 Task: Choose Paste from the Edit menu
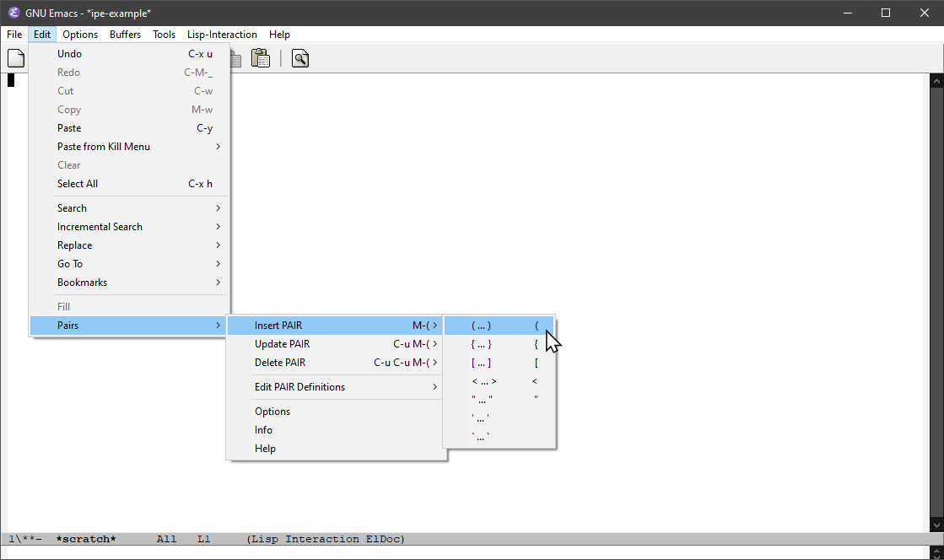[129, 127]
